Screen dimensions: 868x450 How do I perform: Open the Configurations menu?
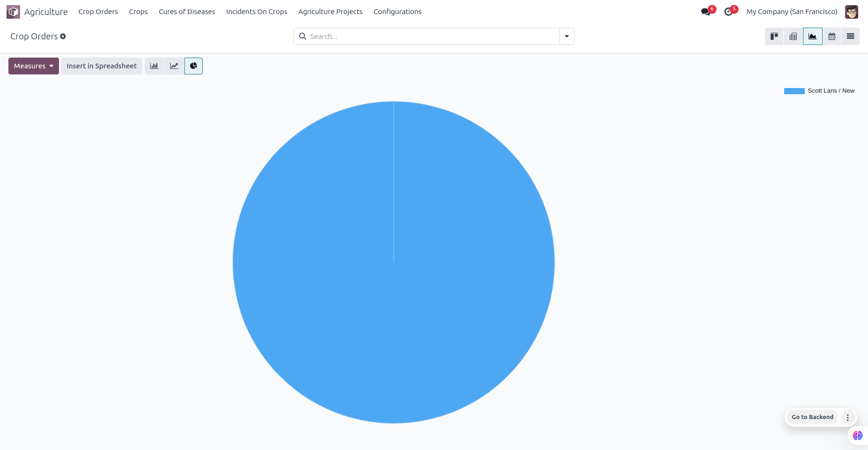click(397, 12)
